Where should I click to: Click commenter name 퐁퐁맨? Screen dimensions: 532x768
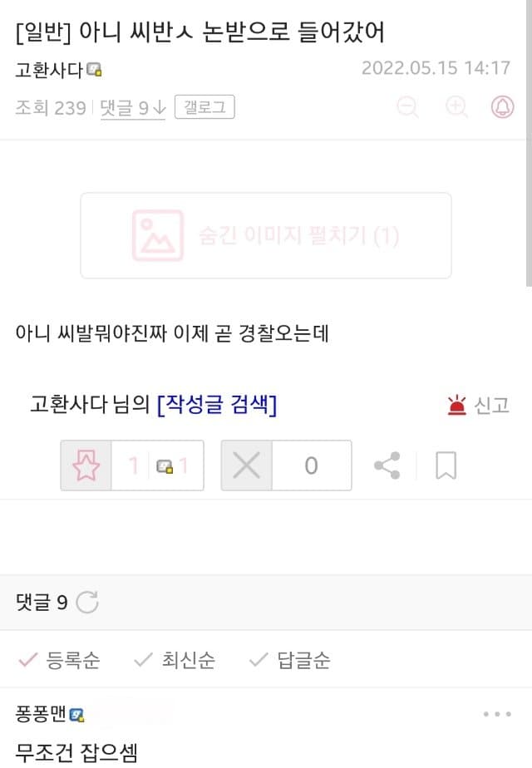pos(41,714)
